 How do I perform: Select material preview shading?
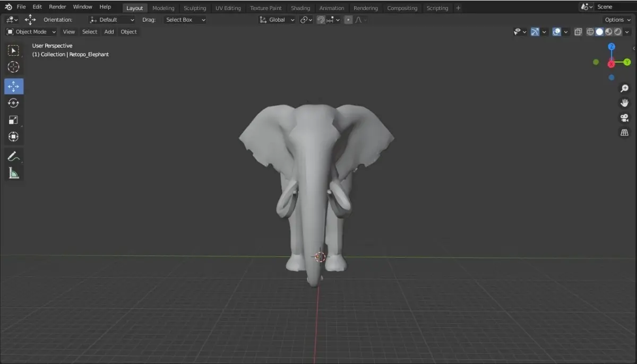coord(609,32)
